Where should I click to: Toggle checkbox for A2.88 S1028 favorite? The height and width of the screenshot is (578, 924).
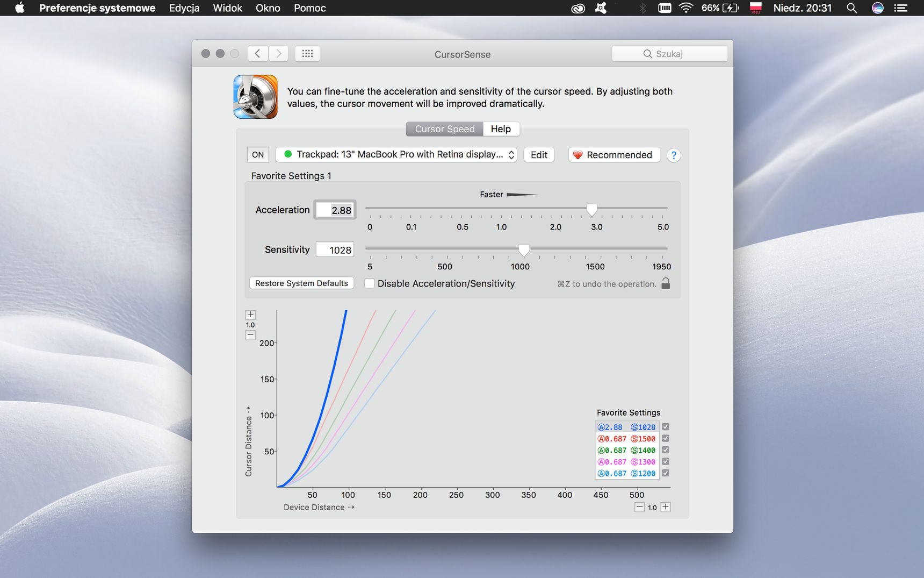[666, 427]
